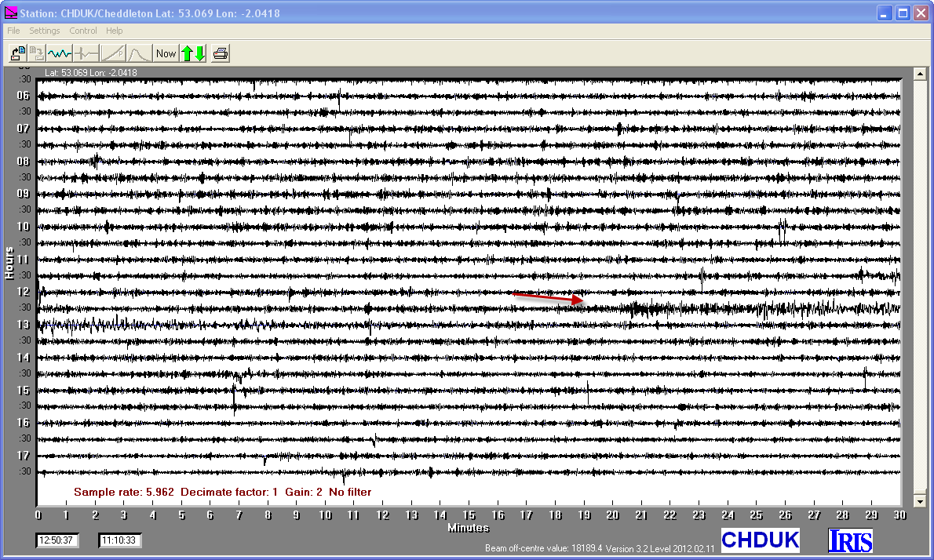Click the No filter text
Viewport: 934px width, 560px height.
click(x=350, y=493)
